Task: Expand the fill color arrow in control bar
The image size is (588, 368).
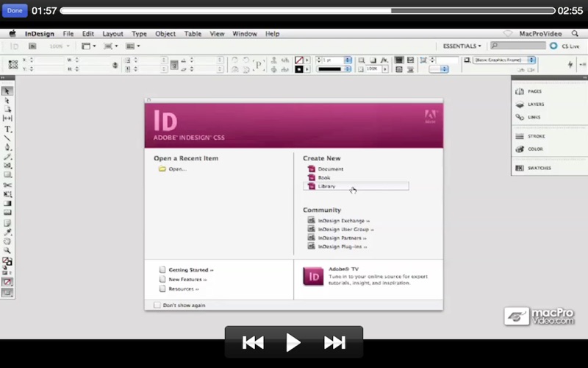Action: [307, 60]
